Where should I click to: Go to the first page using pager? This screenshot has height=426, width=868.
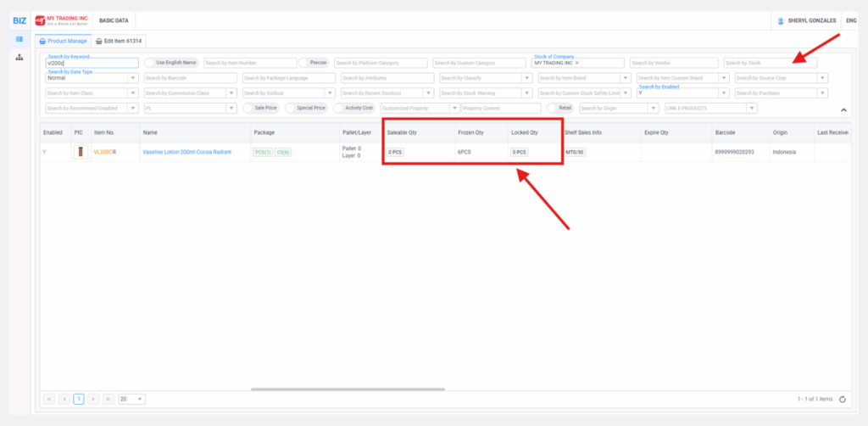[x=49, y=399]
